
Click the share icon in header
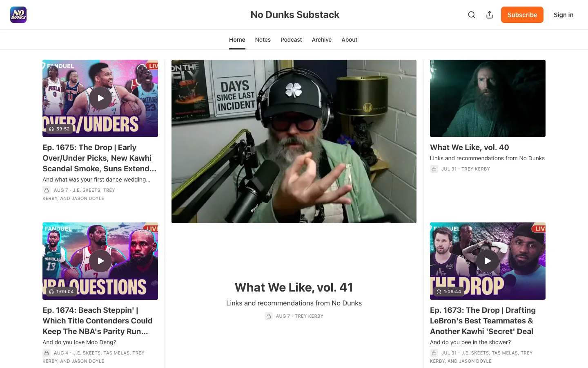click(x=490, y=15)
